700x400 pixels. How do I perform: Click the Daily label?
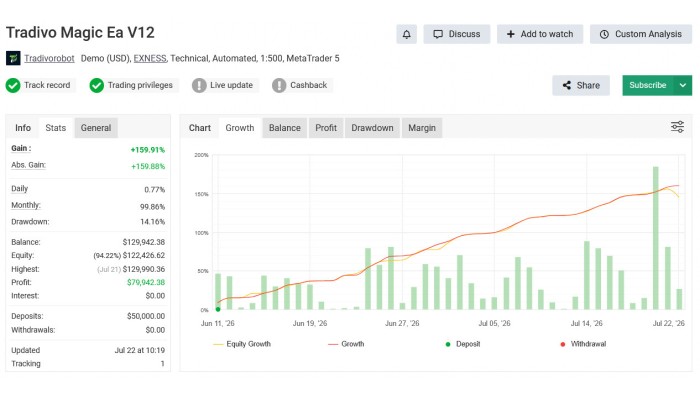pos(20,189)
